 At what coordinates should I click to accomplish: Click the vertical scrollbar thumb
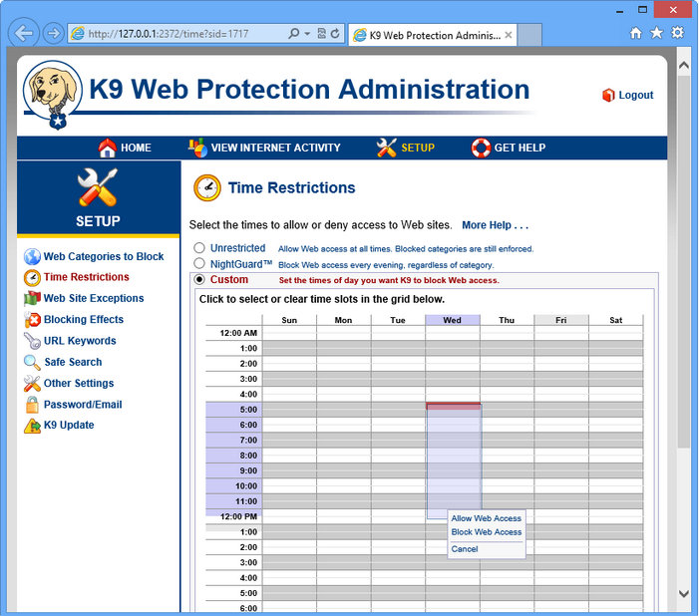coord(683,261)
